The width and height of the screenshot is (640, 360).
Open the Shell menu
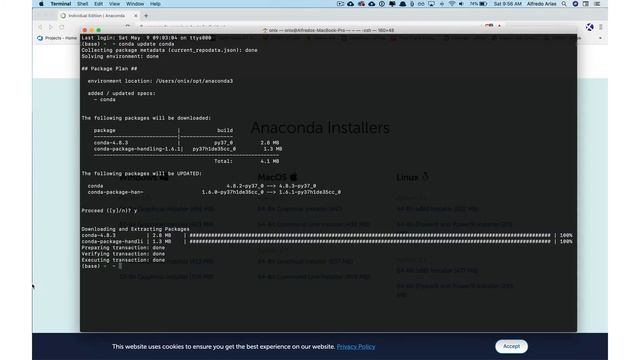(x=82, y=4)
